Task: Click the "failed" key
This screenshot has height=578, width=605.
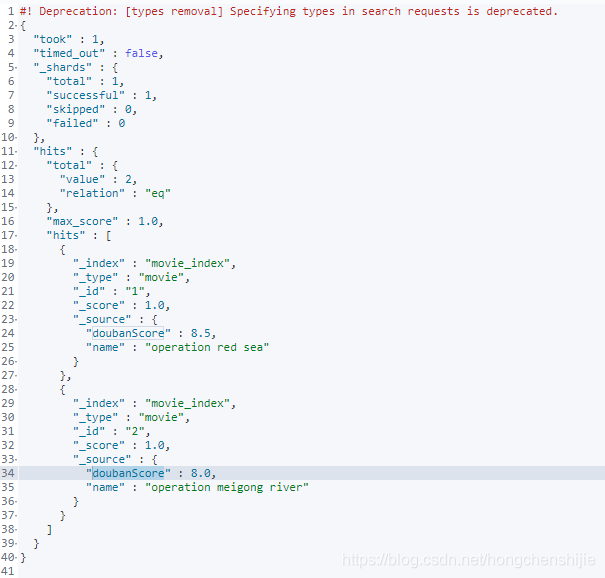Action: tap(73, 123)
